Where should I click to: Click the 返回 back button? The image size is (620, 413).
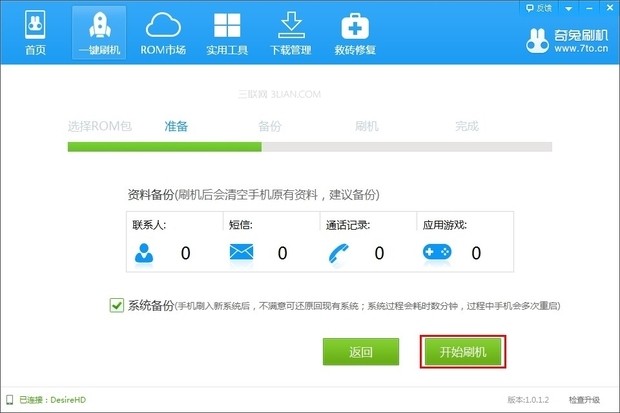[x=361, y=352]
